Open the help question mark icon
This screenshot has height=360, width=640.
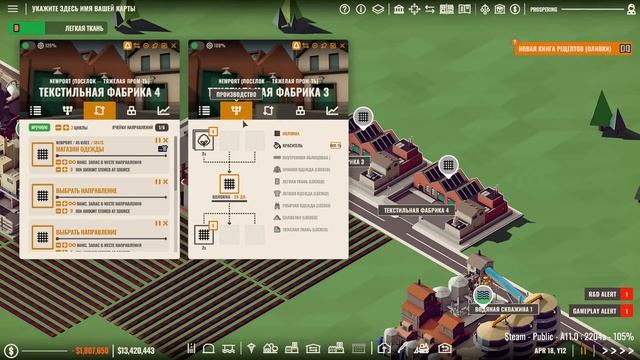tap(344, 9)
